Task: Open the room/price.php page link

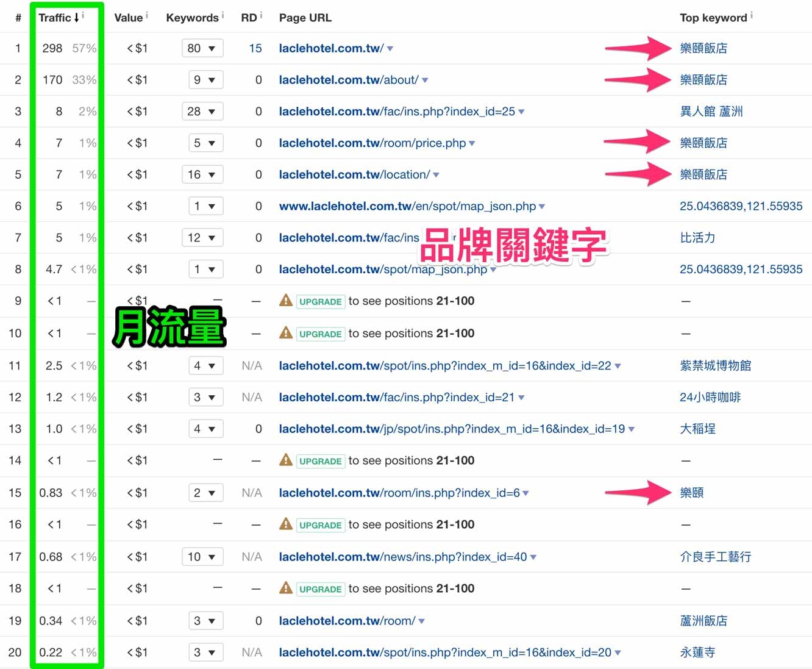Action: click(372, 143)
